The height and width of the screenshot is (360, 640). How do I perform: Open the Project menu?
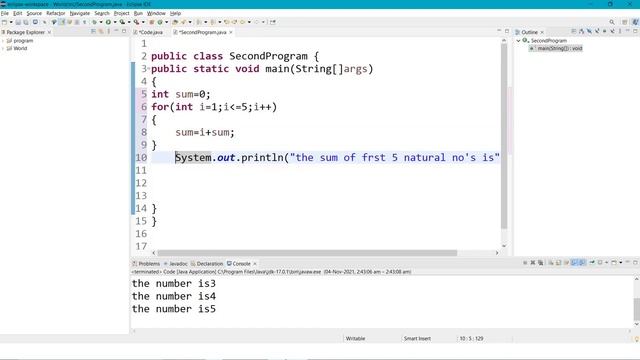coord(121,13)
